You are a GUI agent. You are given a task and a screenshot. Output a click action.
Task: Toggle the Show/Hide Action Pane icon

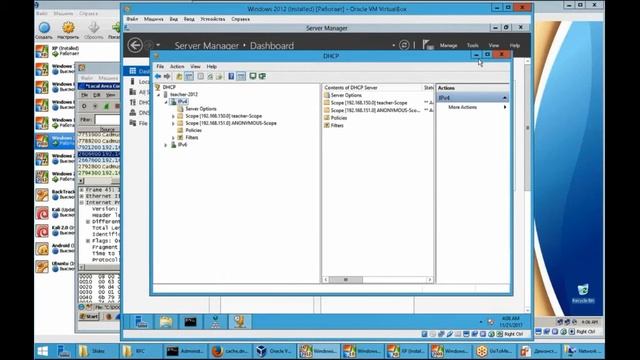[241, 76]
